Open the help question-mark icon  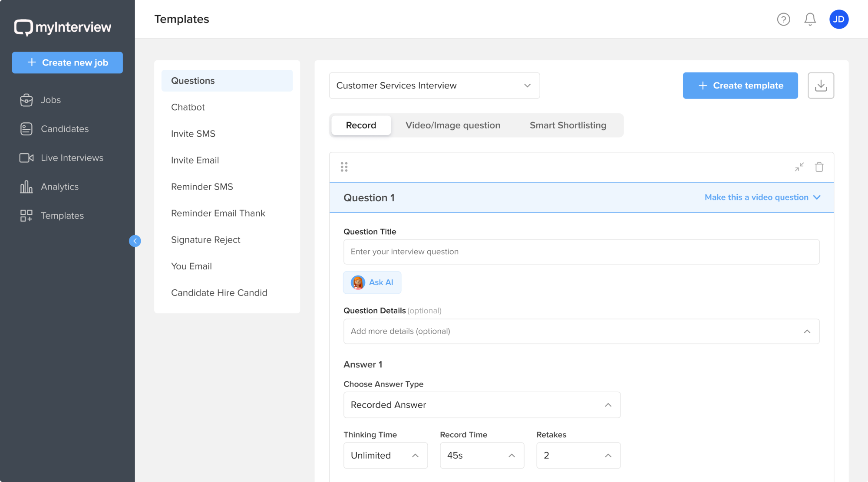click(x=783, y=19)
